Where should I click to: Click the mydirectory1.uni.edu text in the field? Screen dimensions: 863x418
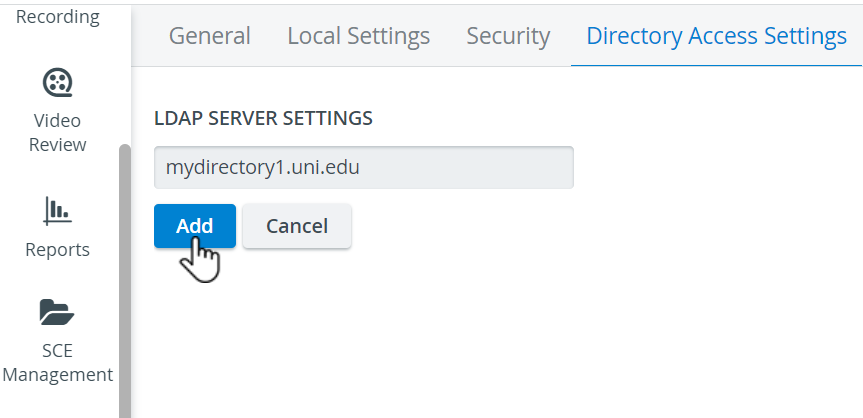click(263, 167)
